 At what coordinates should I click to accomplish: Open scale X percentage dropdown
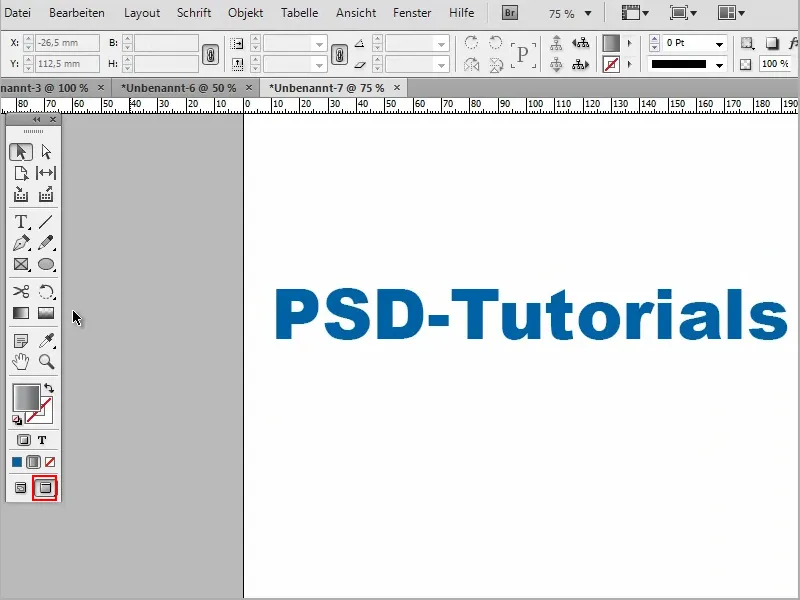point(319,44)
